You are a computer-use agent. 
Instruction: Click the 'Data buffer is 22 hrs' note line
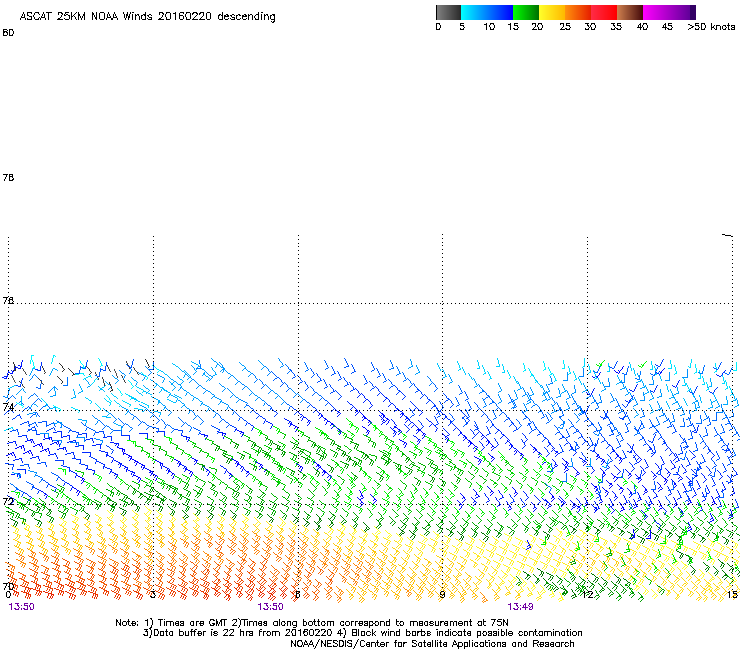click(x=362, y=633)
